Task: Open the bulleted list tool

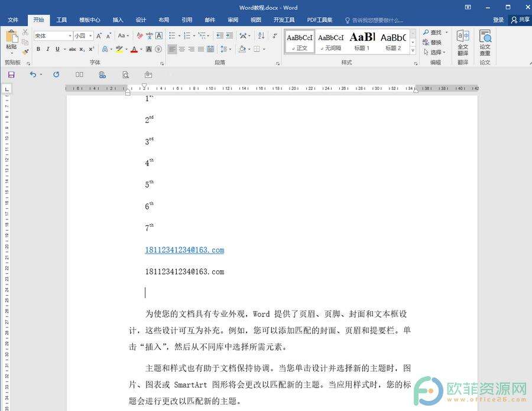Action: point(171,36)
